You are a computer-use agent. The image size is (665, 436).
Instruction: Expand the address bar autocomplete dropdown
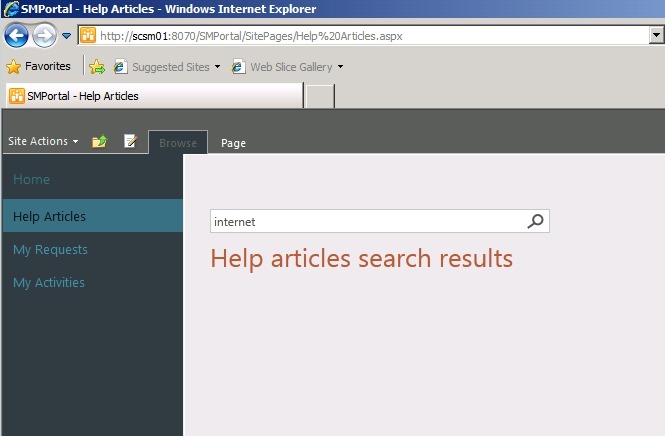(656, 36)
